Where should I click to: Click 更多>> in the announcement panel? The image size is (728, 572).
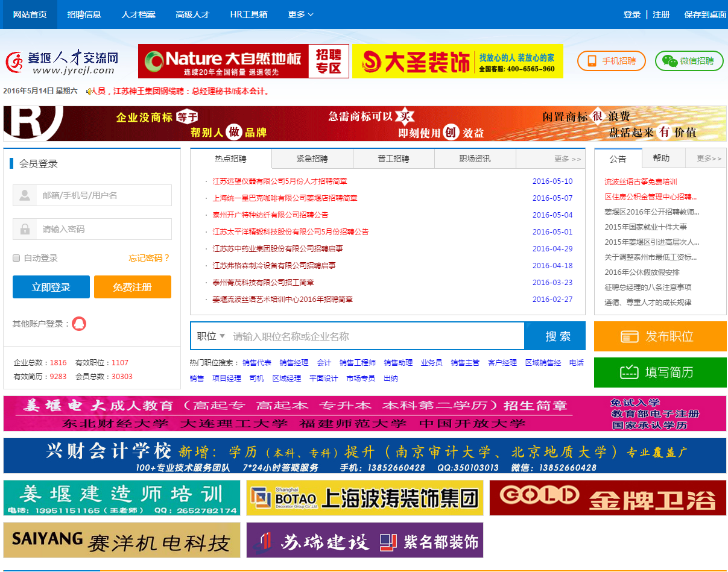click(709, 159)
